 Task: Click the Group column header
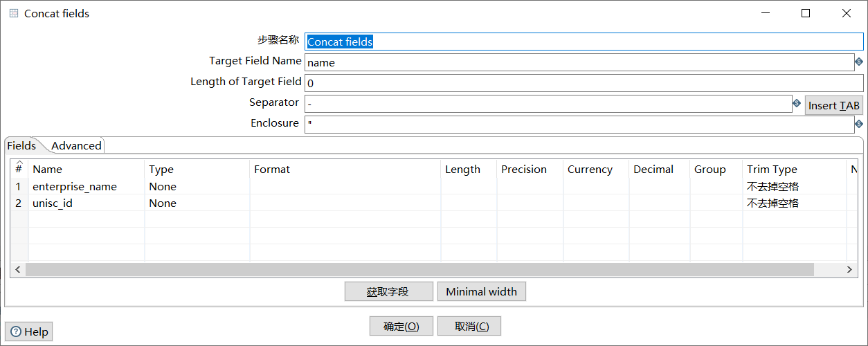(716, 169)
